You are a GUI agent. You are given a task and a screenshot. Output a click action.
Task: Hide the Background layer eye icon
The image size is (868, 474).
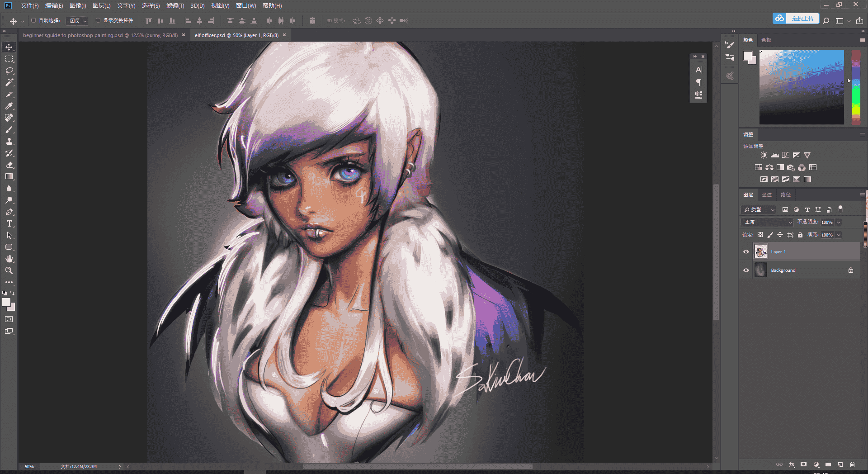(x=746, y=270)
